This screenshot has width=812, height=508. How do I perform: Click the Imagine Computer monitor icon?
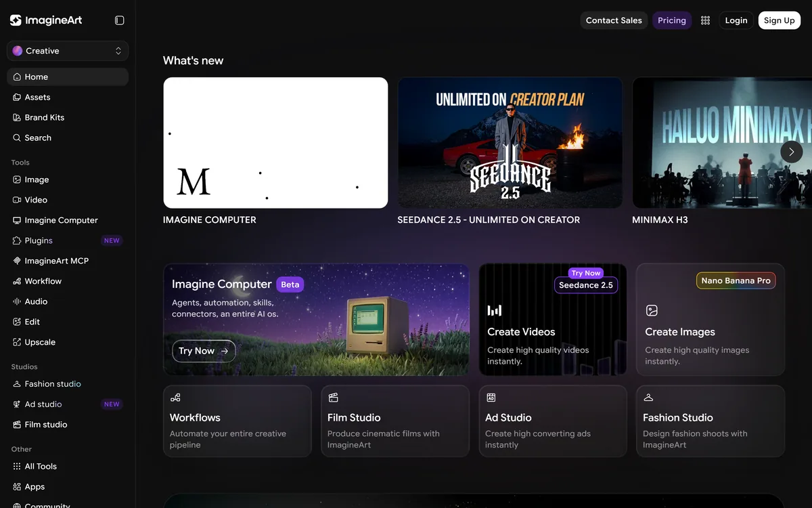(x=18, y=220)
